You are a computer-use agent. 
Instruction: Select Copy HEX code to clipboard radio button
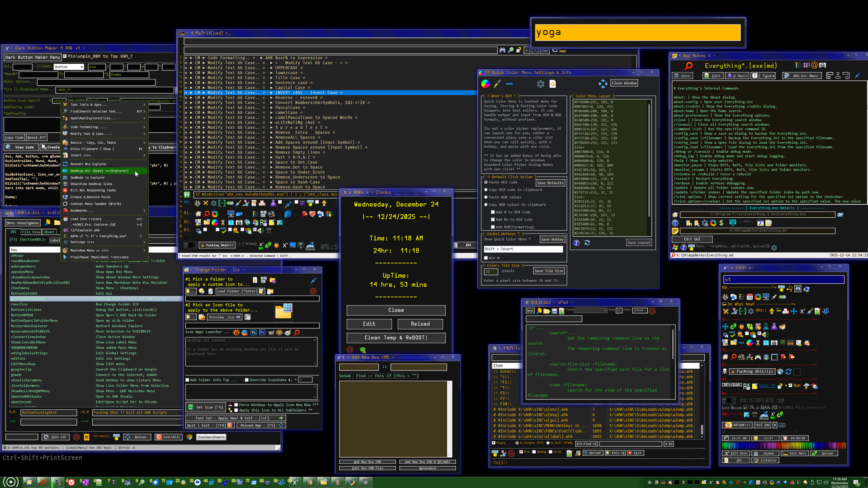[486, 190]
